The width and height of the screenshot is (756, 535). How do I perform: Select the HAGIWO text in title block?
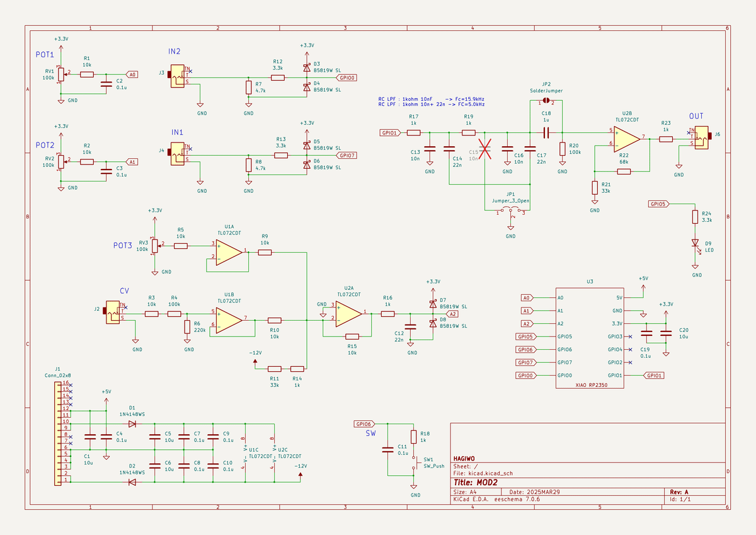pyautogui.click(x=464, y=458)
